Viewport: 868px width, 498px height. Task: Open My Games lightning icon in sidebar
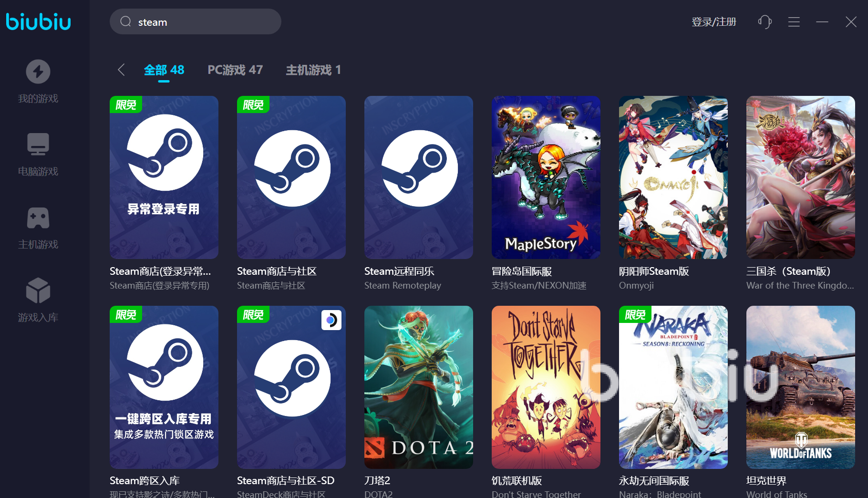pos(38,72)
